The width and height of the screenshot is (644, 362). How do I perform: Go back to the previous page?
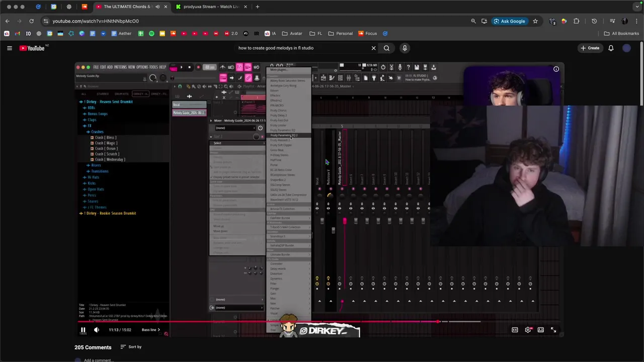click(x=7, y=21)
